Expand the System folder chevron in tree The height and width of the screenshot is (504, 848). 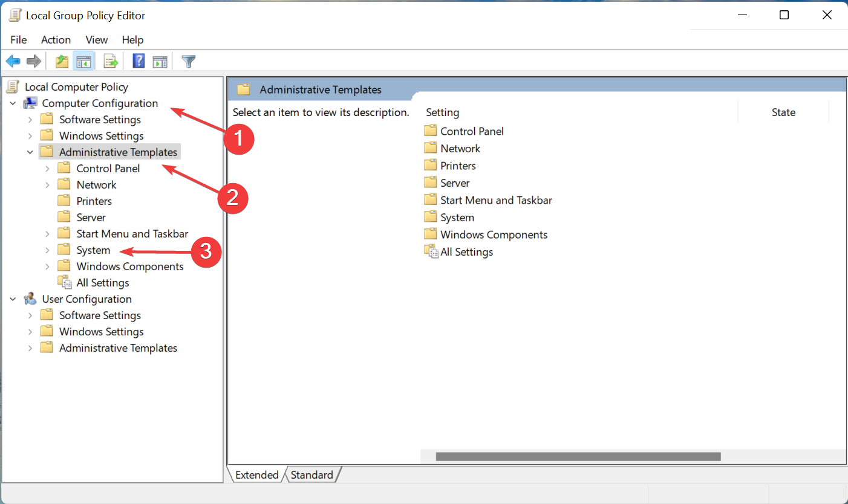(x=47, y=250)
